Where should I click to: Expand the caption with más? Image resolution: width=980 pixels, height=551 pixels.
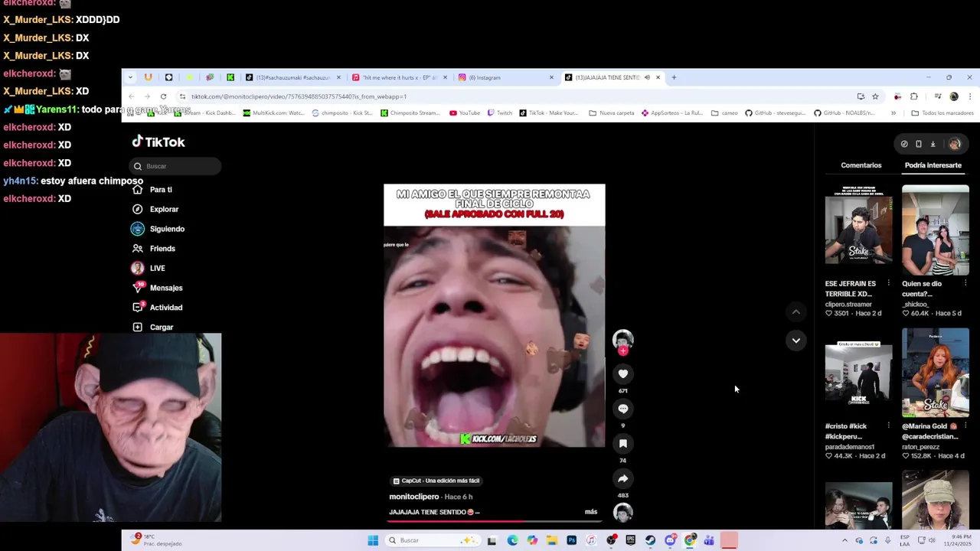pyautogui.click(x=591, y=512)
